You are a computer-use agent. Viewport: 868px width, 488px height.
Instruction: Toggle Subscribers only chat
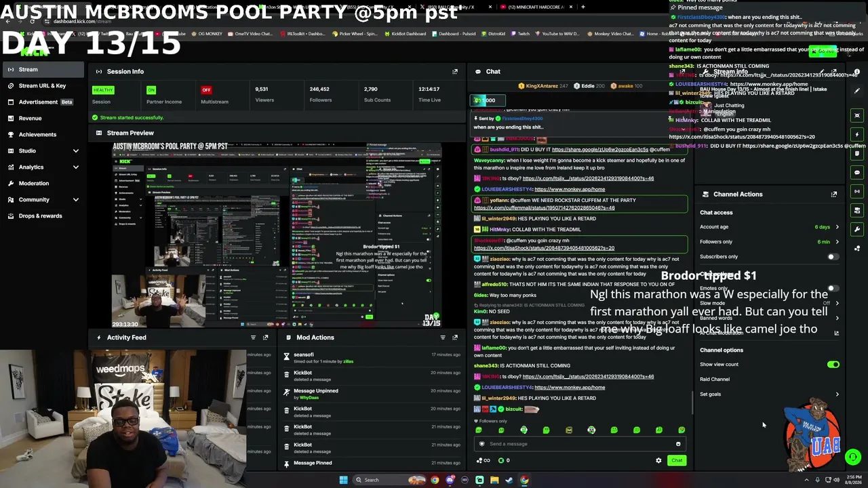(832, 257)
